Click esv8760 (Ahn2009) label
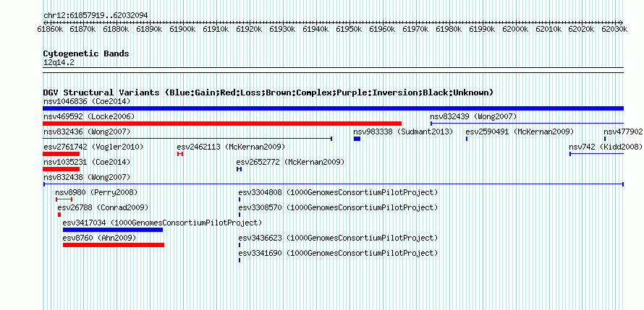Image resolution: width=644 pixels, height=310 pixels. (99, 238)
